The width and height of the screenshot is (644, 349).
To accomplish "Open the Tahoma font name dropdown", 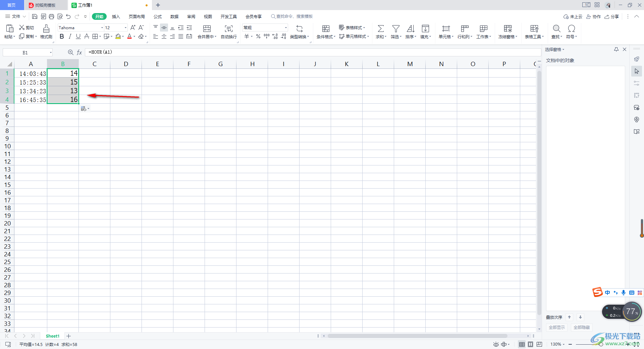I will tap(102, 28).
